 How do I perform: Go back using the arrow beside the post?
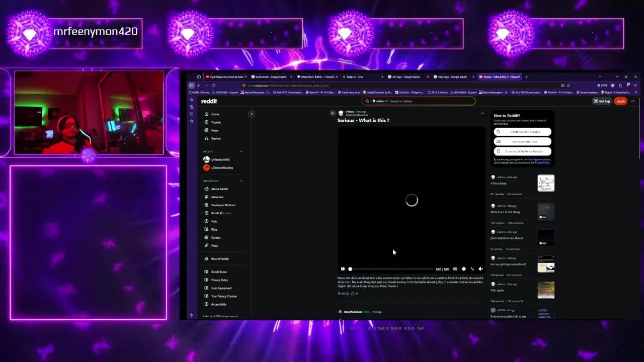pyautogui.click(x=333, y=113)
